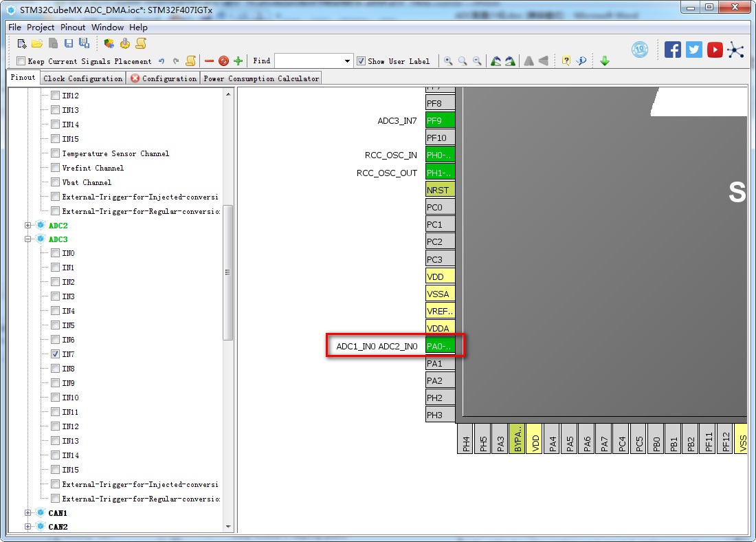Click the PC0 pin on the chip
756x542 pixels.
point(440,206)
